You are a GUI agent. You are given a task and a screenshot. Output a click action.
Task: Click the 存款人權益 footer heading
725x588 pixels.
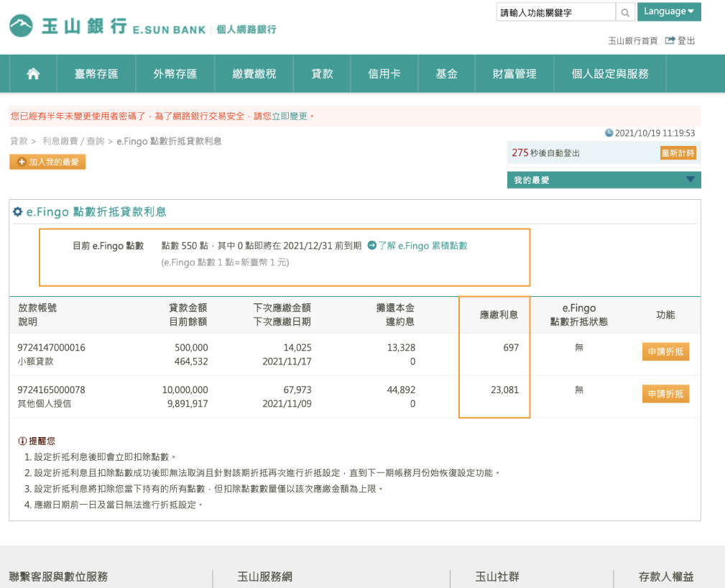[666, 576]
